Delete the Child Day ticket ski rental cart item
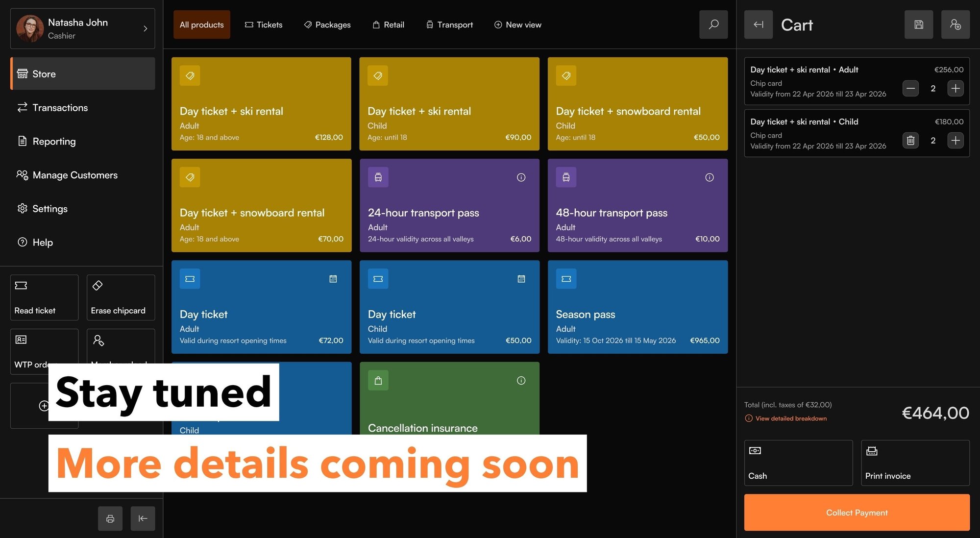The image size is (980, 538). pyautogui.click(x=910, y=141)
